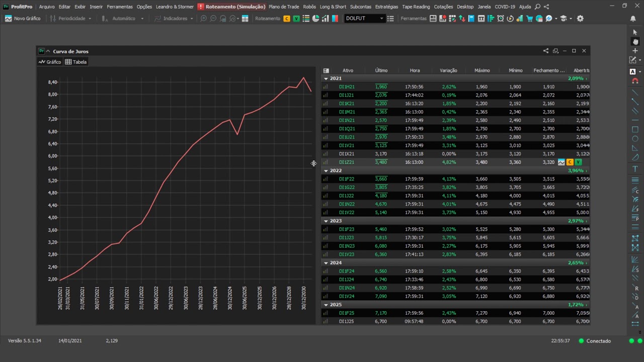Open the search magnifier in menu bar

point(537,7)
